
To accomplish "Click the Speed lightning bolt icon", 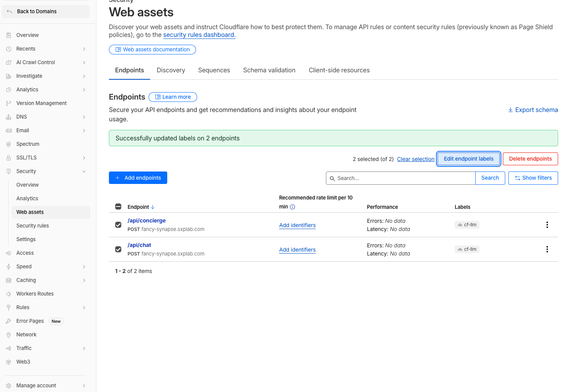I will [9, 267].
